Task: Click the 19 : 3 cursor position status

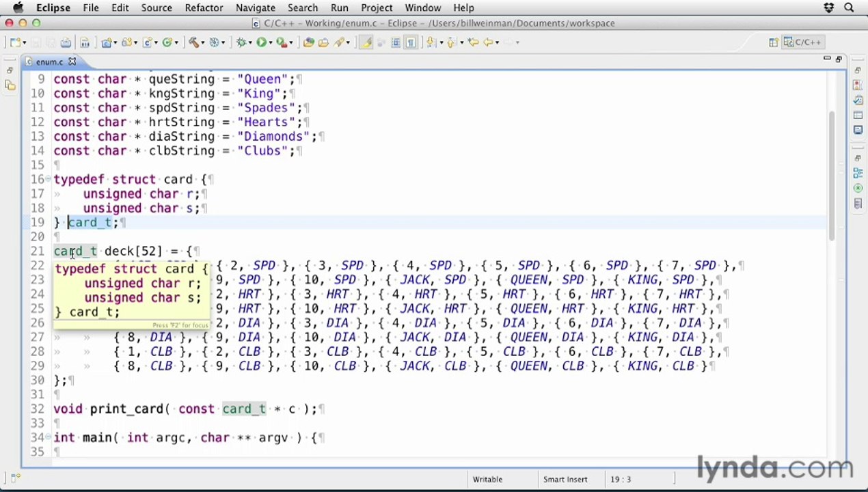Action: [x=621, y=479]
